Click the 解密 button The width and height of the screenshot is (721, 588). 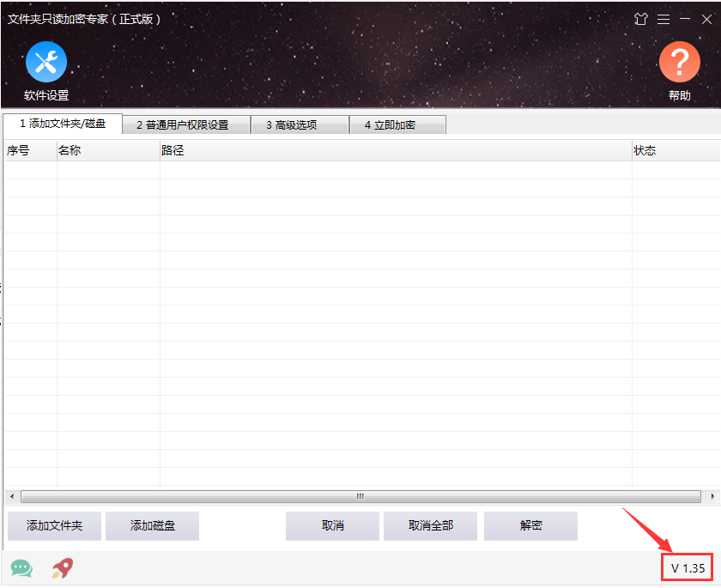(x=530, y=525)
